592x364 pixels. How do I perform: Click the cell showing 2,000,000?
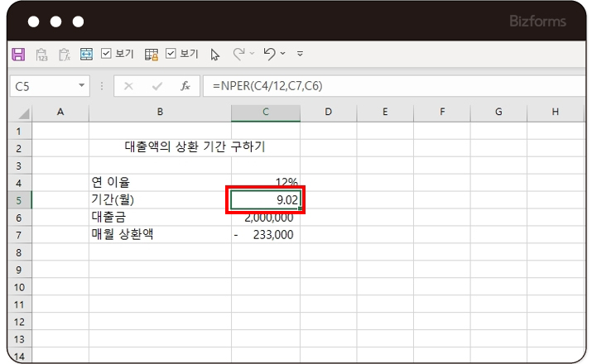pos(266,218)
